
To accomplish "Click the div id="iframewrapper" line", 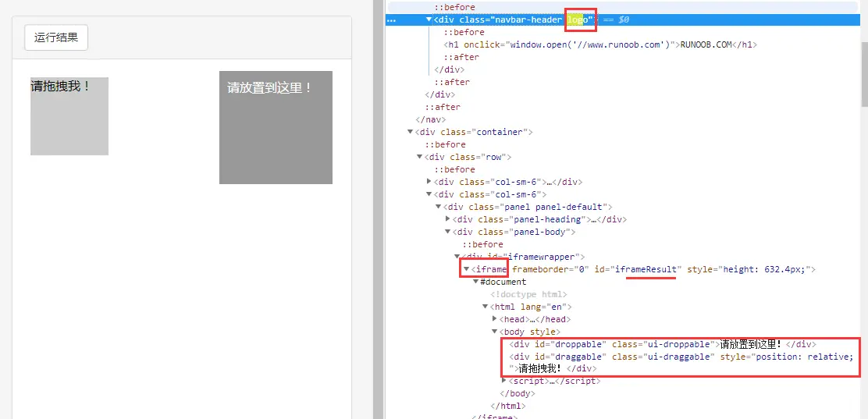I will [x=525, y=257].
